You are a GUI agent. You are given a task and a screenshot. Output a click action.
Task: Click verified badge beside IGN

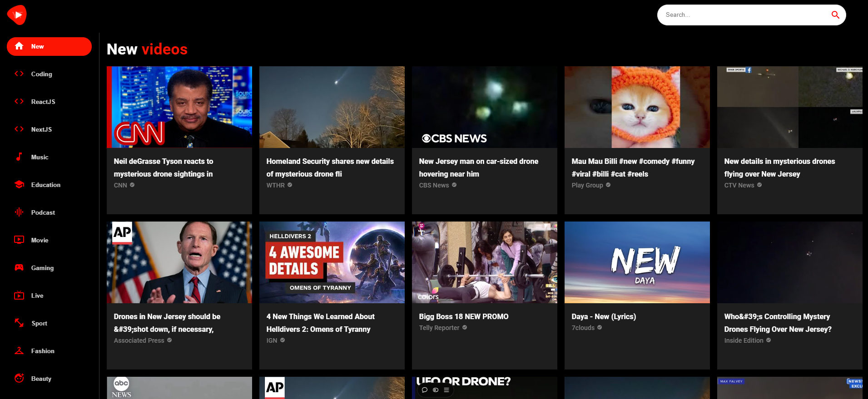[x=283, y=340]
